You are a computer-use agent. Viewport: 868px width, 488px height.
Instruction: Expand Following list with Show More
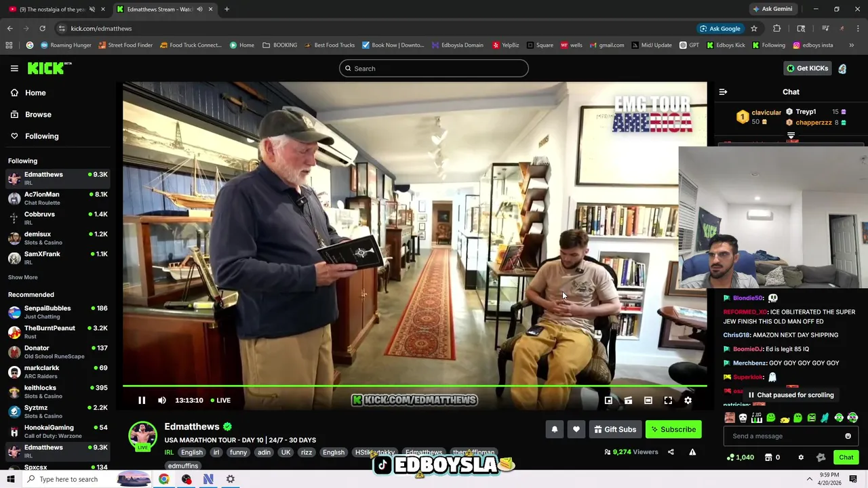click(x=23, y=277)
